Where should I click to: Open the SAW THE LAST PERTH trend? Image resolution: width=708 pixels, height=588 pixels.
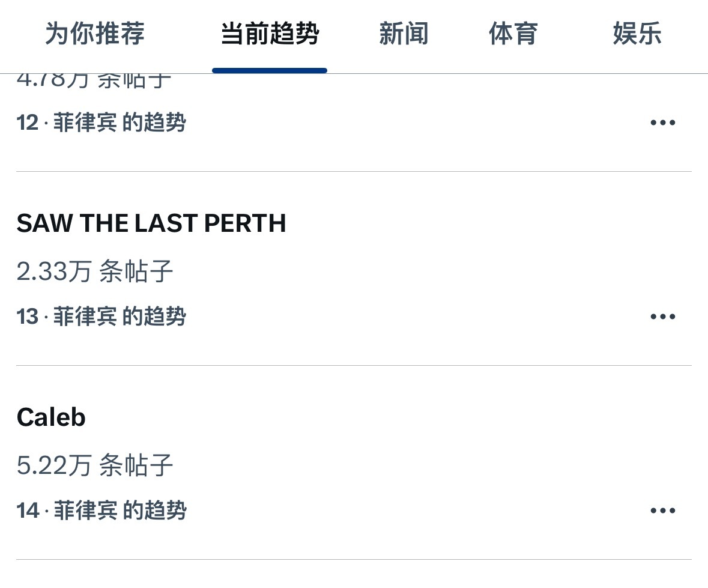coord(151,223)
